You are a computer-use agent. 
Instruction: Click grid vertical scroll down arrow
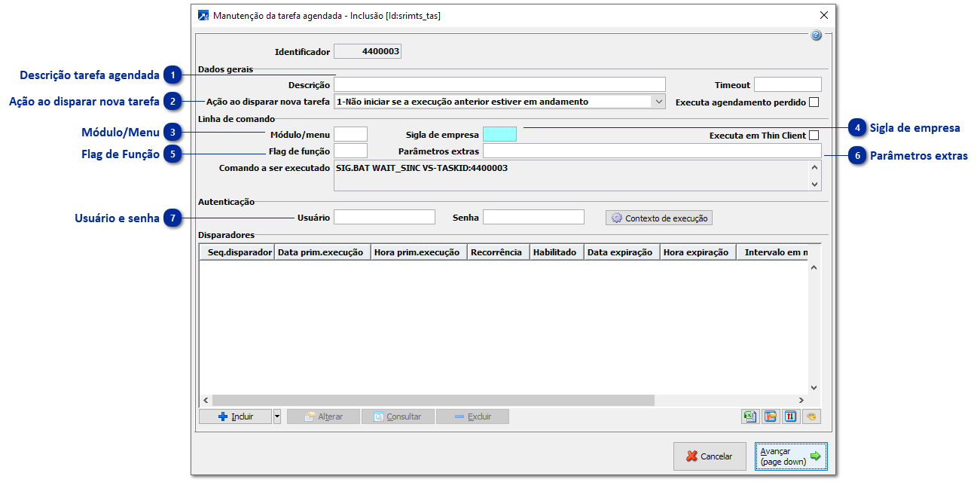click(x=814, y=388)
